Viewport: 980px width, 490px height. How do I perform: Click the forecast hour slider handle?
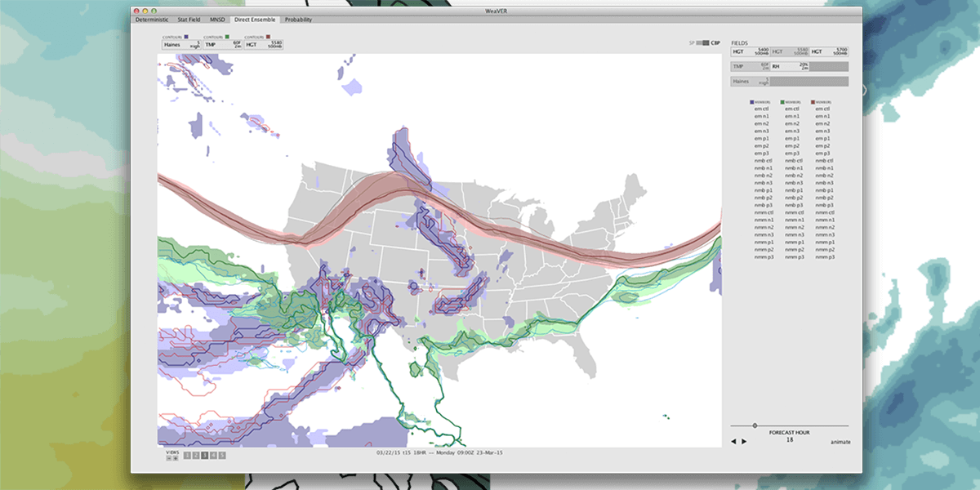[x=755, y=425]
